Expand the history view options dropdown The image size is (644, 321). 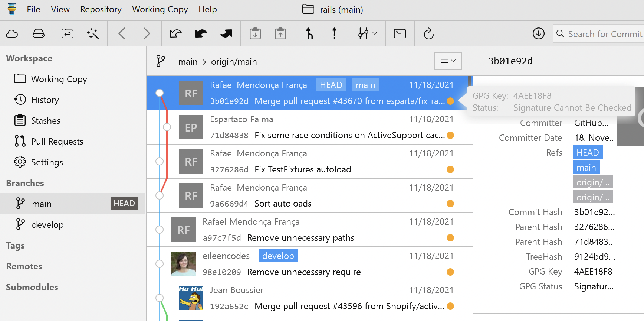pyautogui.click(x=448, y=61)
